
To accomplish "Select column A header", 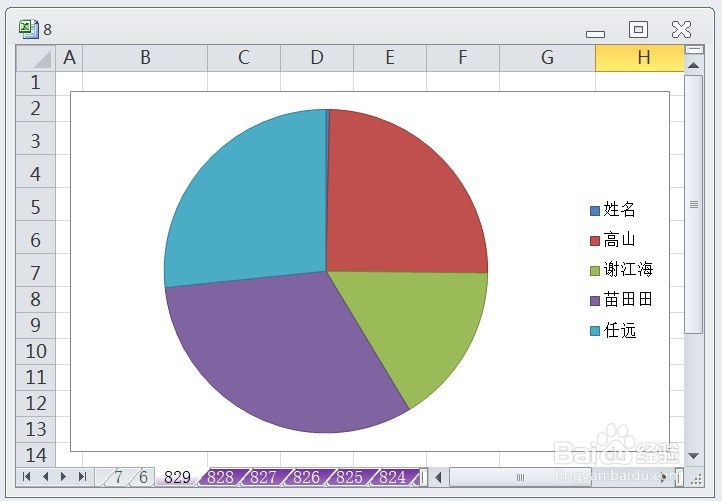I will 69,58.
